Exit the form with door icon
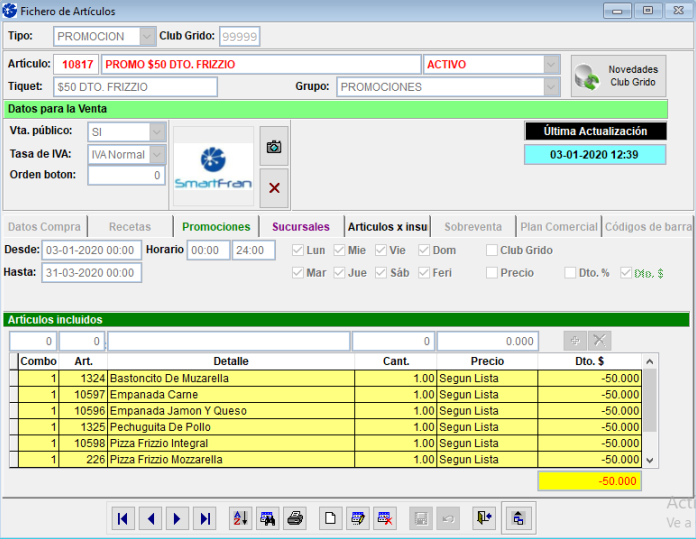 click(x=484, y=518)
